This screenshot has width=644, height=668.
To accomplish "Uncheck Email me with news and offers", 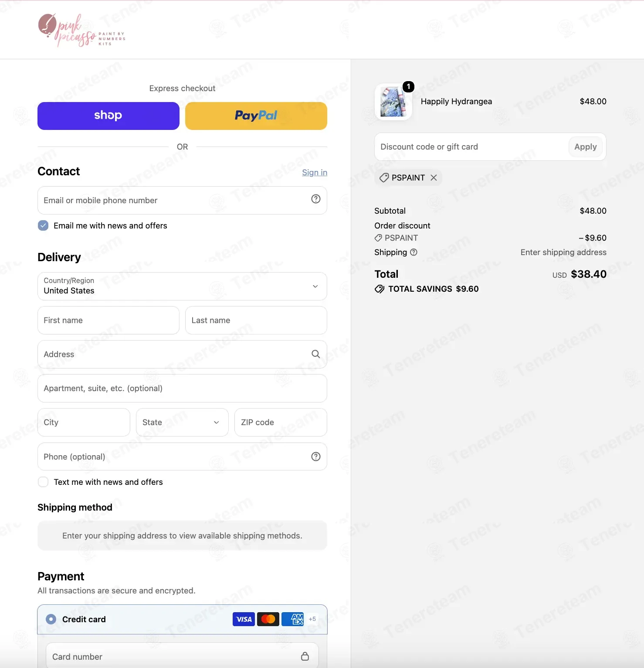I will coord(43,225).
